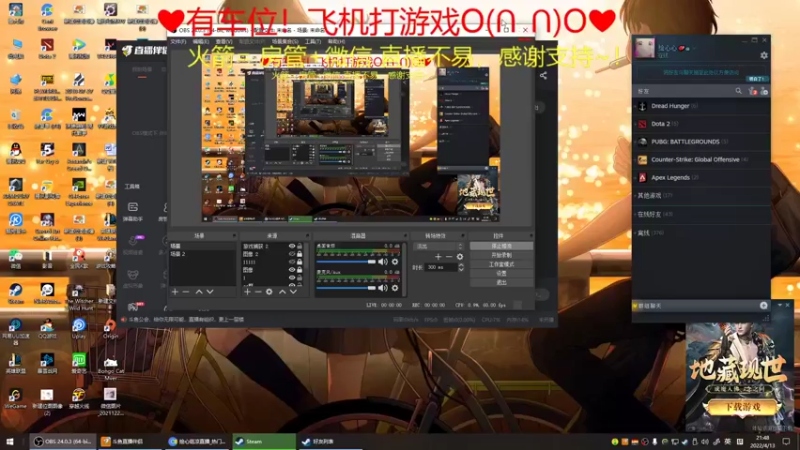This screenshot has width=800, height=450.
Task: Click 开始录制 button in OBS controls
Action: [x=501, y=255]
